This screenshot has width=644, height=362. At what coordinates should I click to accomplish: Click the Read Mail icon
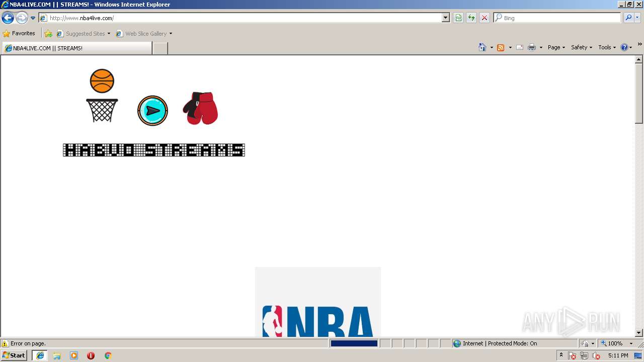[x=520, y=47]
